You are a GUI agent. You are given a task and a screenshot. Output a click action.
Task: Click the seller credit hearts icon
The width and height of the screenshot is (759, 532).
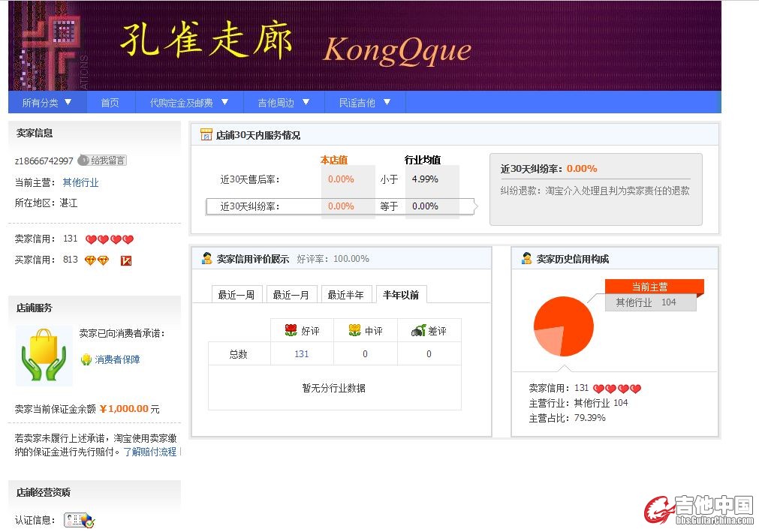coord(109,239)
